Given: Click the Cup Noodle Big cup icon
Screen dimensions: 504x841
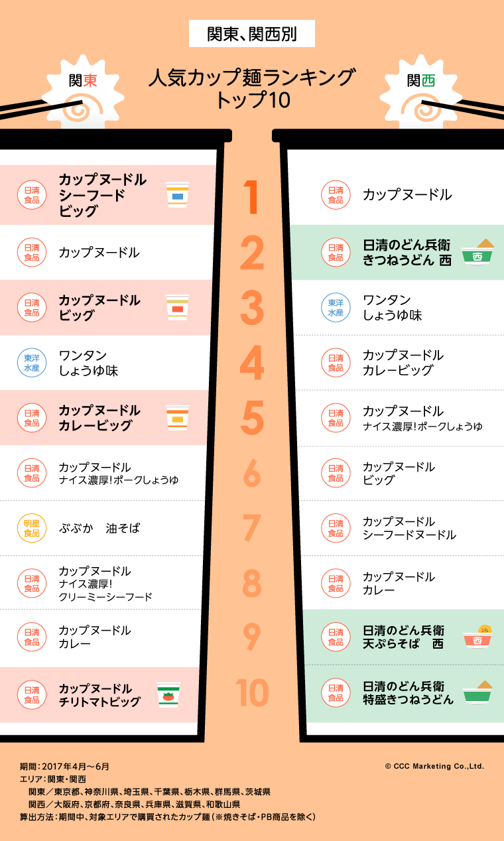Looking at the screenshot, I should [177, 308].
